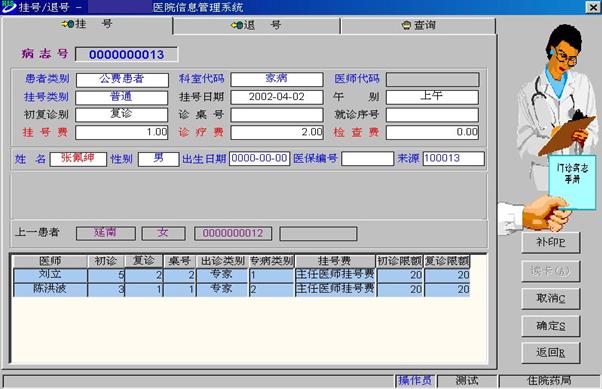This screenshot has height=389, width=602.
Task: Click the 初诊 column header
Action: click(x=106, y=261)
